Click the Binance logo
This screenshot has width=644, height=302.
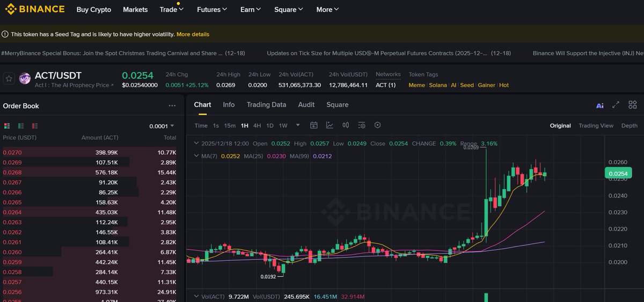tap(35, 9)
